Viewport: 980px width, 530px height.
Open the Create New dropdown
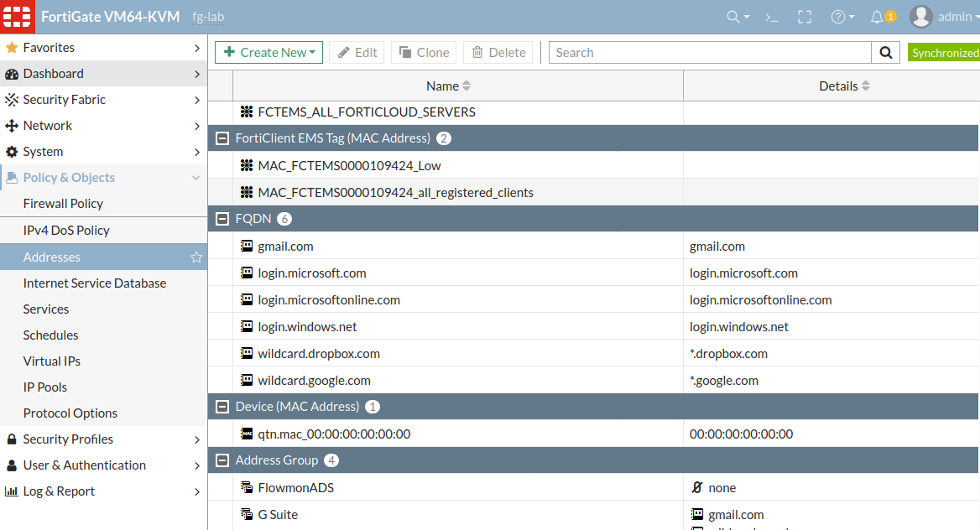[x=269, y=53]
